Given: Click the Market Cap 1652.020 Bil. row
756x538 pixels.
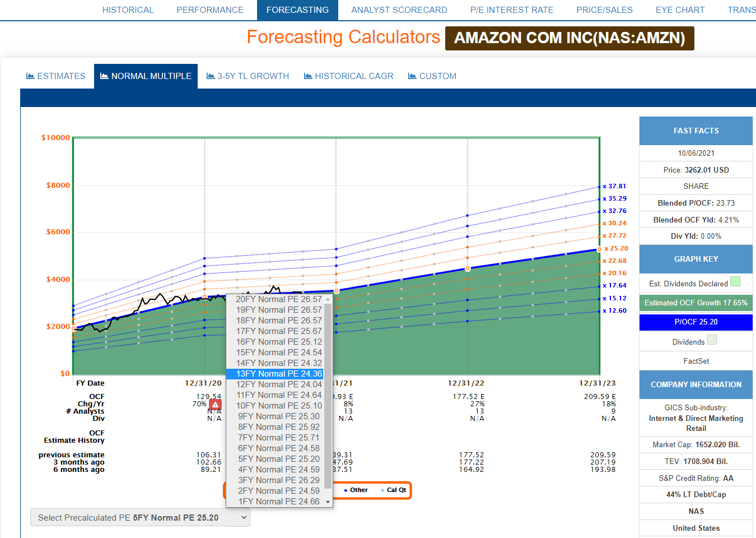Looking at the screenshot, I should 696,445.
